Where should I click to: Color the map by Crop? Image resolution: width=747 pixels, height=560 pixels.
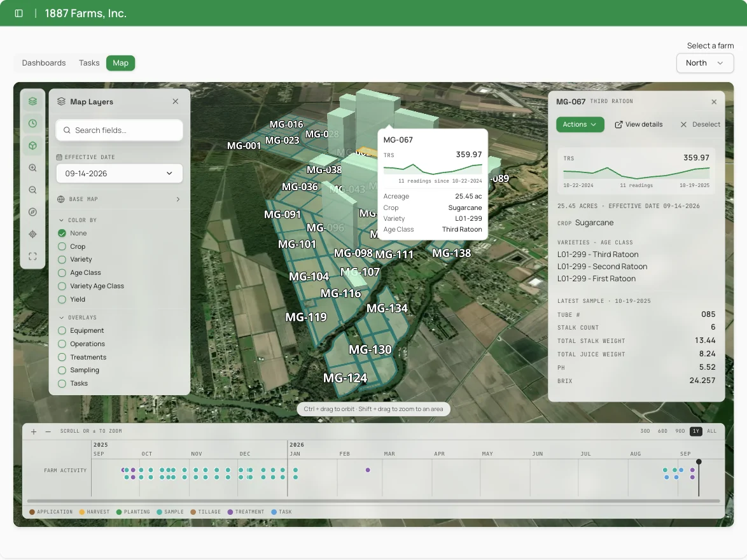pyautogui.click(x=62, y=246)
